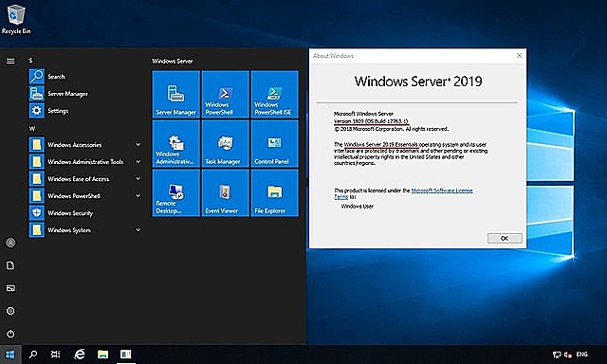Launch Internet Explorer from the taskbar
Image resolution: width=607 pixels, height=364 pixels.
(x=80, y=355)
